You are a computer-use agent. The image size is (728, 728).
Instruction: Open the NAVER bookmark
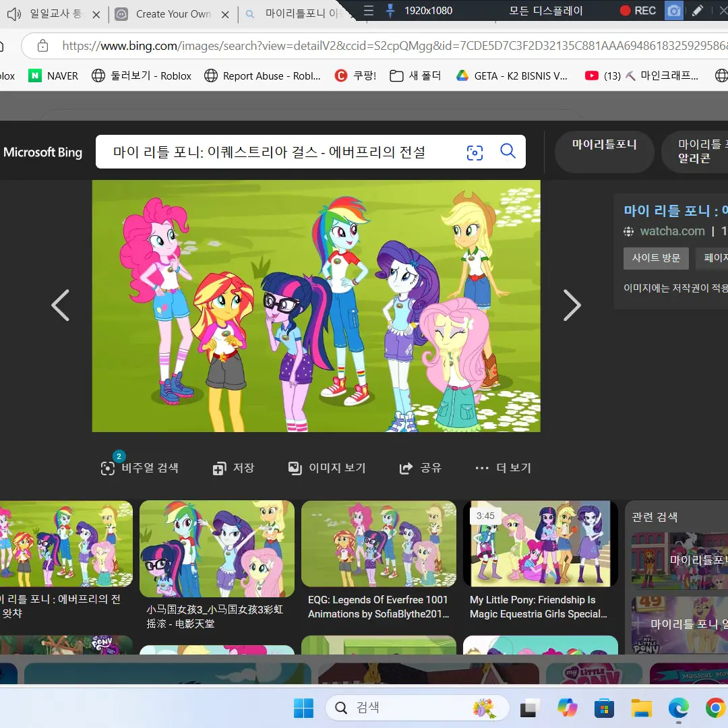(x=53, y=75)
